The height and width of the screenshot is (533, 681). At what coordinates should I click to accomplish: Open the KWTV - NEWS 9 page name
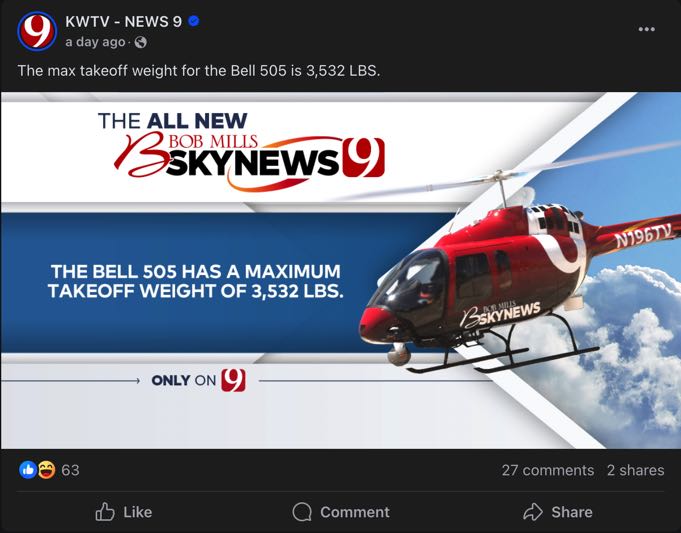[123, 21]
